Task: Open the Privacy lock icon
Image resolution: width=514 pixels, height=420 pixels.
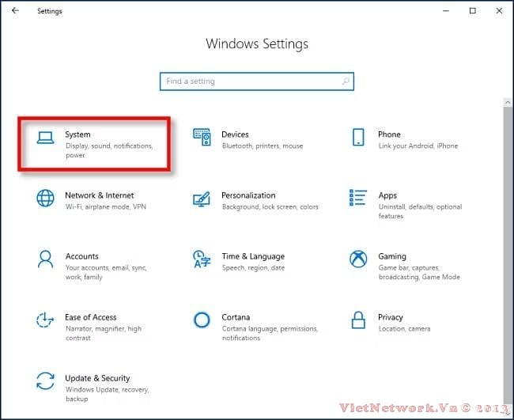Action: [358, 320]
